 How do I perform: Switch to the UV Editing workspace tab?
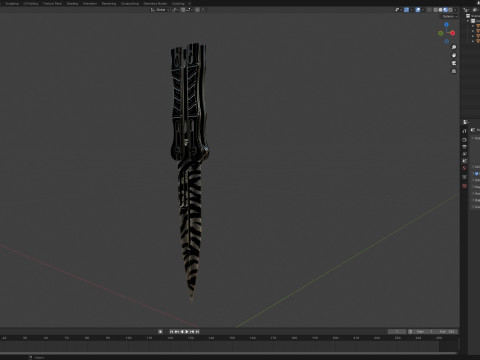click(31, 3)
